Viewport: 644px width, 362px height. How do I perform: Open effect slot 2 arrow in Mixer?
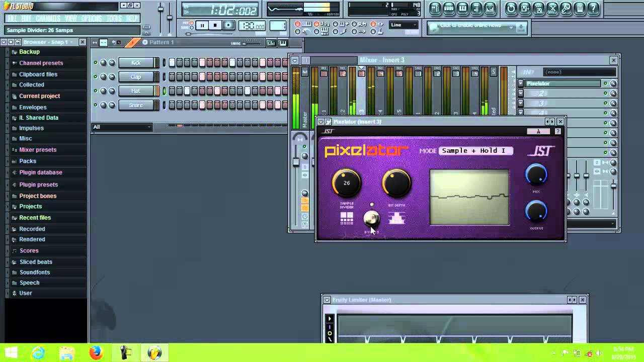tap(521, 94)
